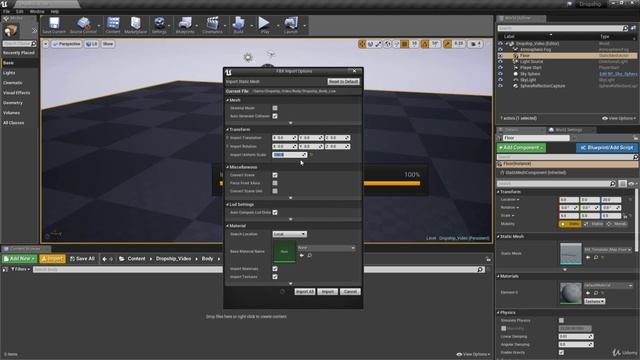The height and width of the screenshot is (360, 640).
Task: Open the Marketplace toolbar icon
Action: click(136, 25)
